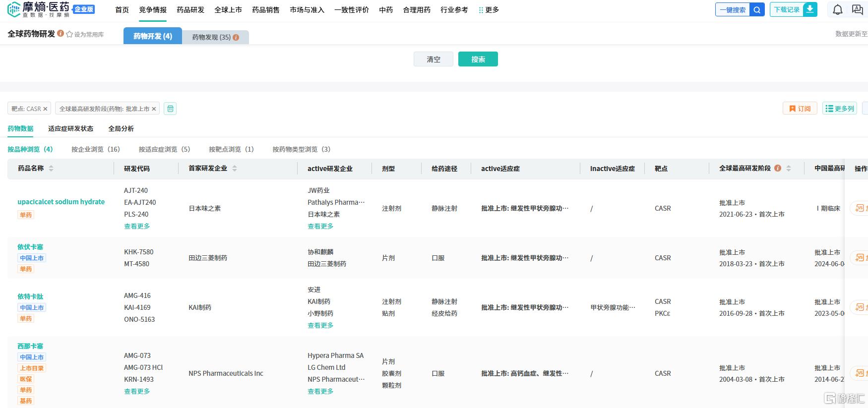Select 按药物类型浏览 (3) view
Image resolution: width=868 pixels, height=408 pixels.
[302, 149]
